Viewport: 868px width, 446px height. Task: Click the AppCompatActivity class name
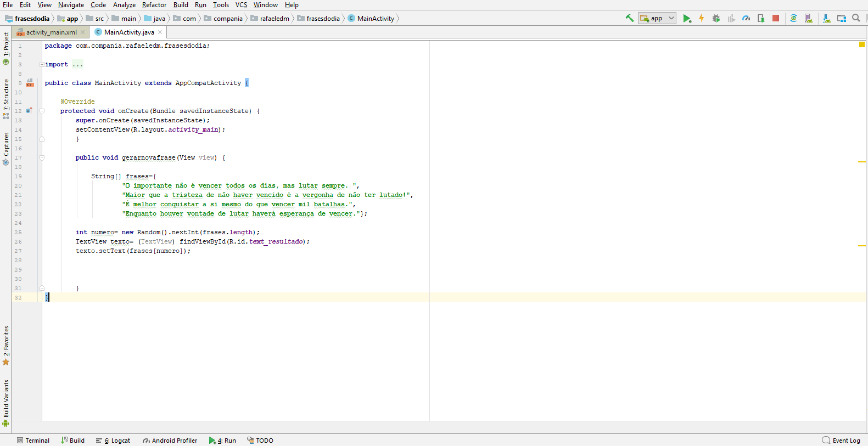click(x=208, y=83)
